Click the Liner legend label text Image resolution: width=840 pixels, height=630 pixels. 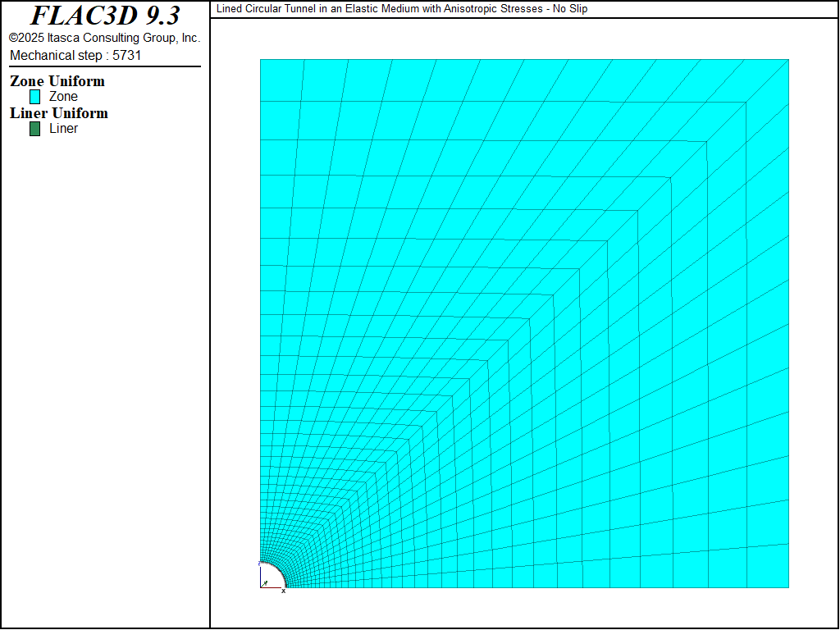click(63, 129)
